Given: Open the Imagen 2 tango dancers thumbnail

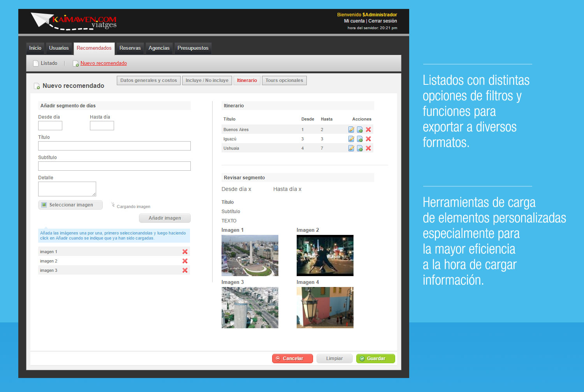Looking at the screenshot, I should (325, 255).
